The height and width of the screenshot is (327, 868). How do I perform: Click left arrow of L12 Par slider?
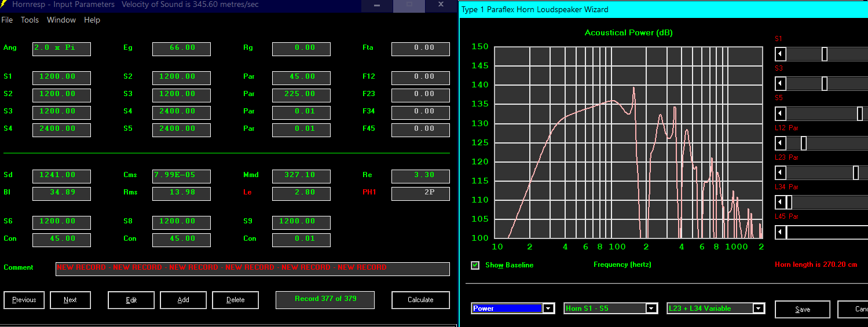click(x=781, y=143)
